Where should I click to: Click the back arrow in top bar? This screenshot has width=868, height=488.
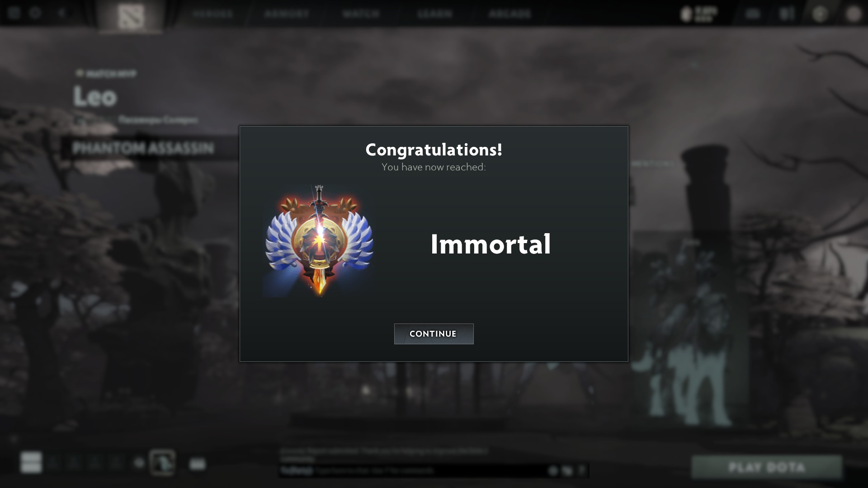61,13
